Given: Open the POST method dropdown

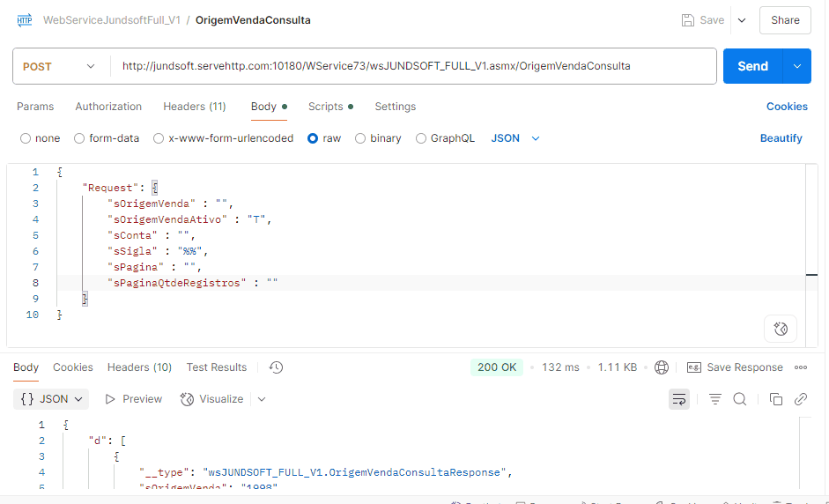Looking at the screenshot, I should click(60, 66).
